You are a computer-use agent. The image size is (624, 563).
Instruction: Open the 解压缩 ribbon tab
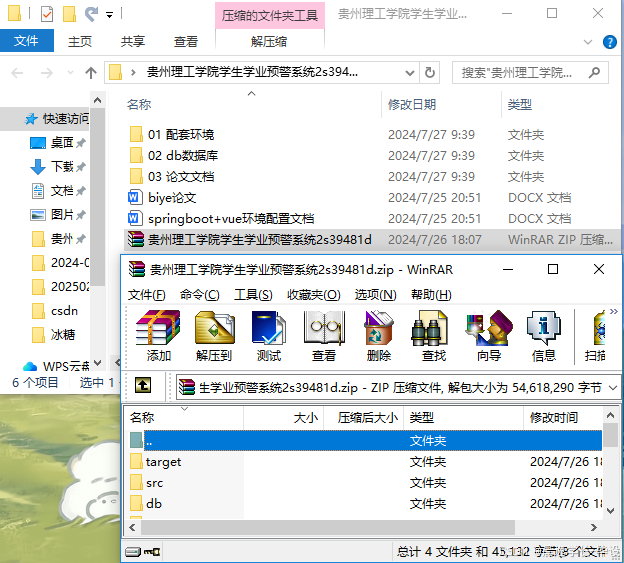click(x=269, y=41)
